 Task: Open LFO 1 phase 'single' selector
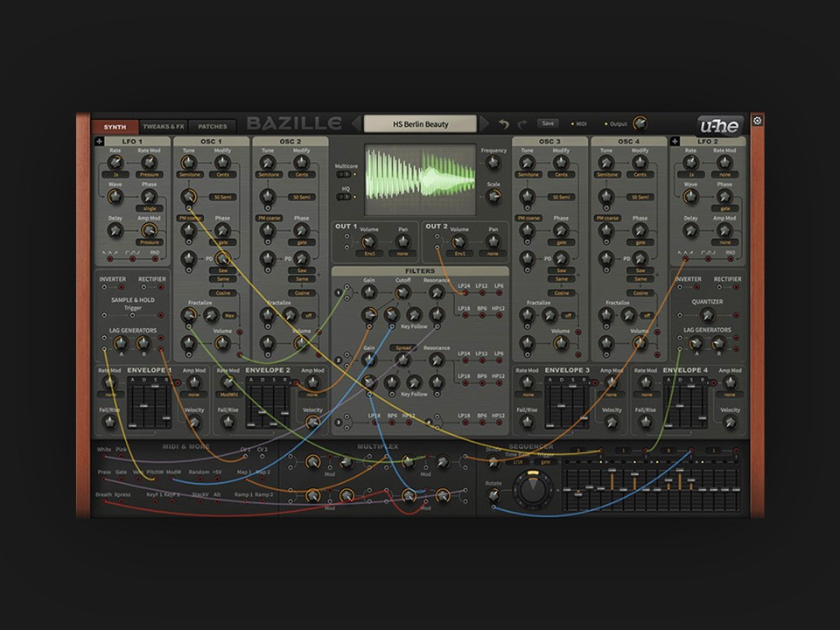pyautogui.click(x=150, y=208)
